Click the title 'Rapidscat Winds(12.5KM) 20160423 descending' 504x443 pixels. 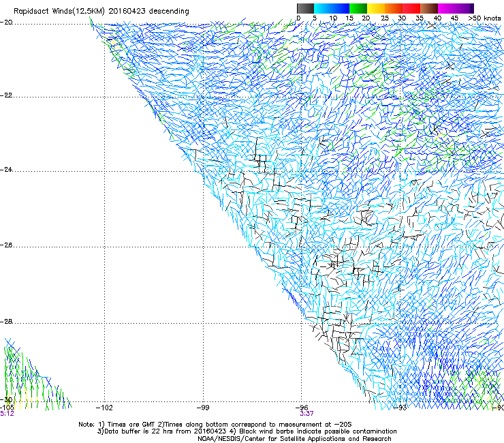pos(101,11)
